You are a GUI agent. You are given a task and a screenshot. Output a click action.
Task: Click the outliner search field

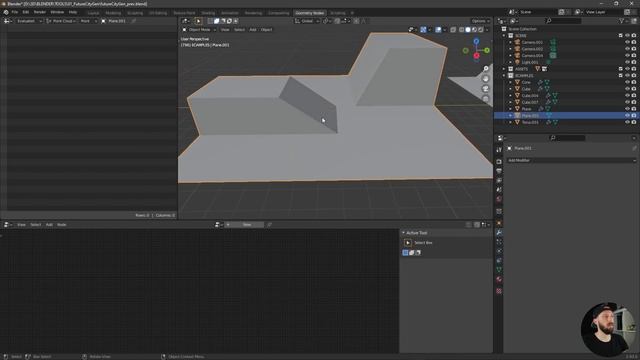pos(563,21)
